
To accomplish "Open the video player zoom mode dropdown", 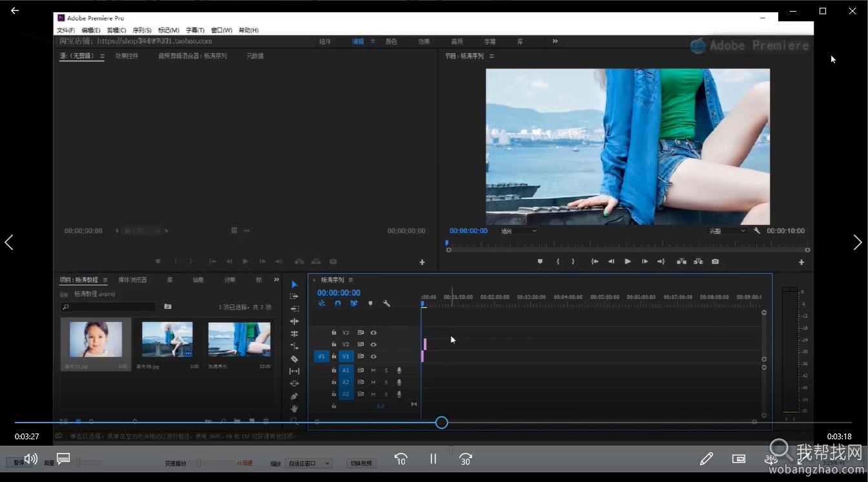I will [309, 463].
